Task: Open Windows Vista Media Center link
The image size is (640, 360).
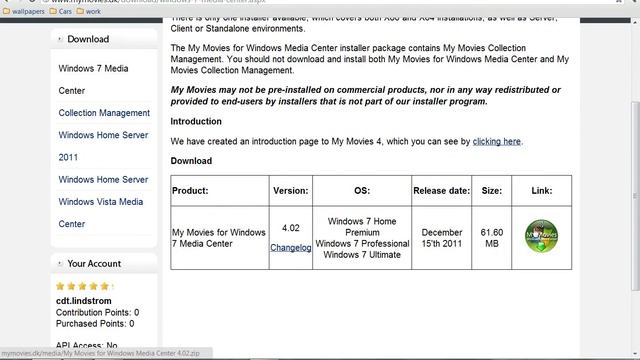Action: (101, 213)
